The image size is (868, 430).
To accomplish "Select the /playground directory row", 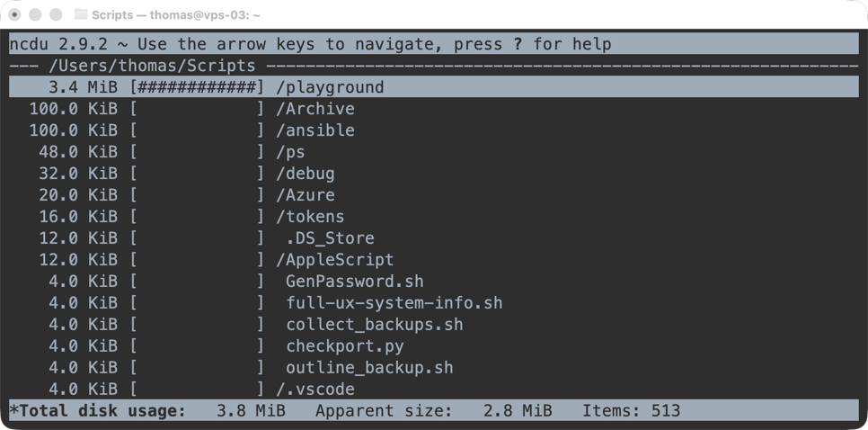I will point(330,87).
